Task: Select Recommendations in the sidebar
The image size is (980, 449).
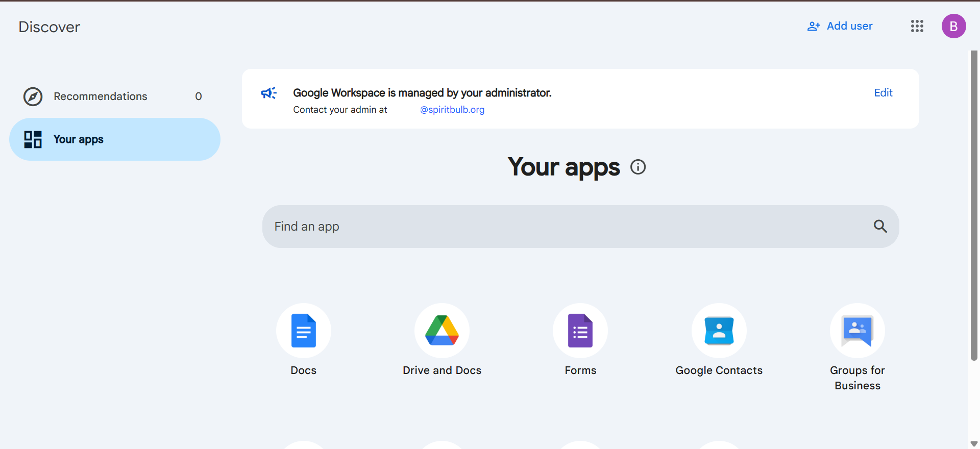Action: pyautogui.click(x=101, y=96)
